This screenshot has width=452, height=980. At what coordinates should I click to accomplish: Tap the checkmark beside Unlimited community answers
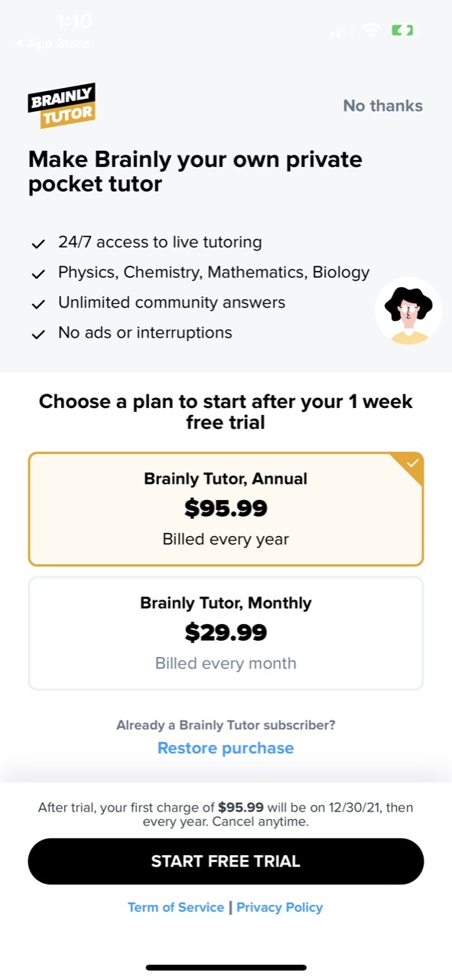tap(38, 302)
